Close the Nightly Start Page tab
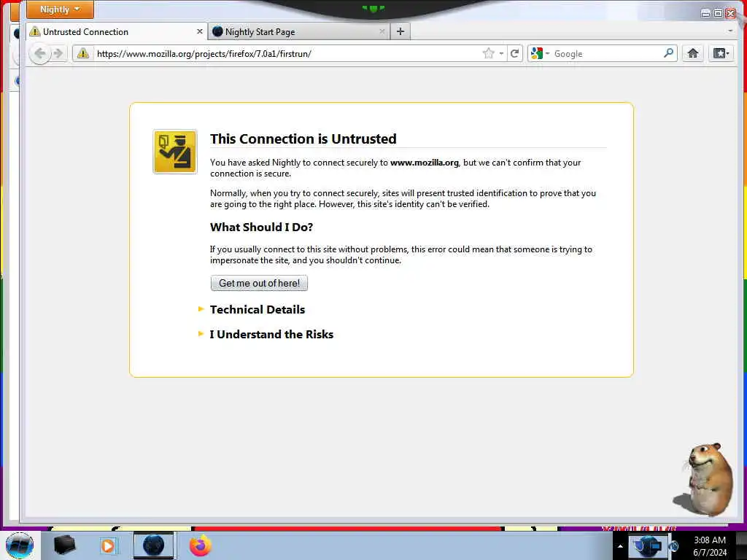 [x=382, y=31]
